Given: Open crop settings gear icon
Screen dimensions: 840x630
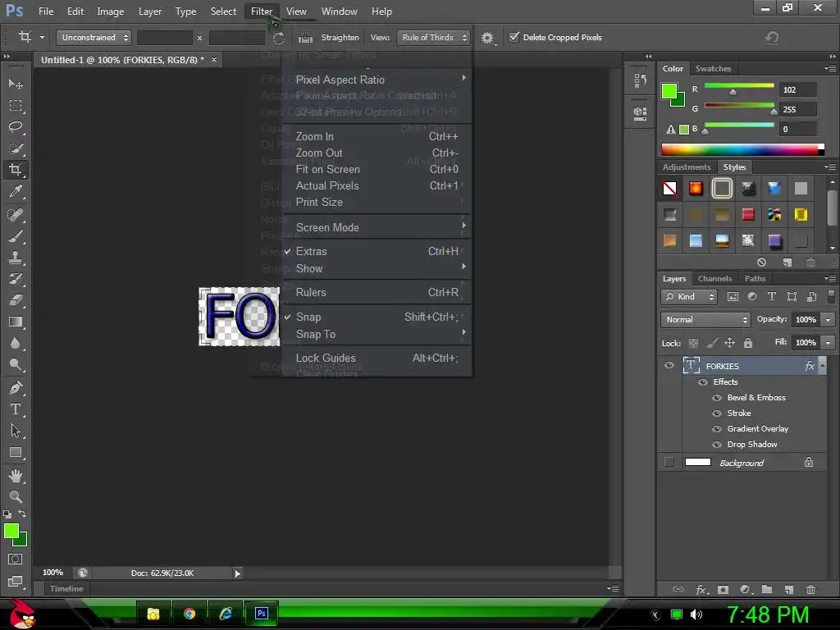Looking at the screenshot, I should point(487,38).
